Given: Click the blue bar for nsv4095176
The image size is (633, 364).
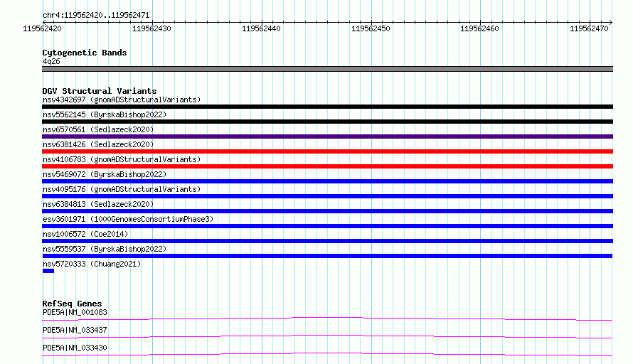Looking at the screenshot, I should click(327, 196).
